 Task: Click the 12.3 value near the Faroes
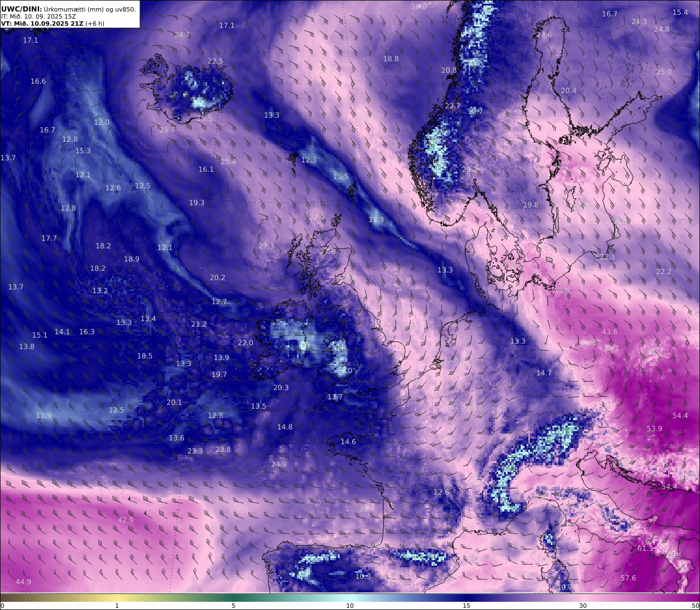click(x=309, y=160)
